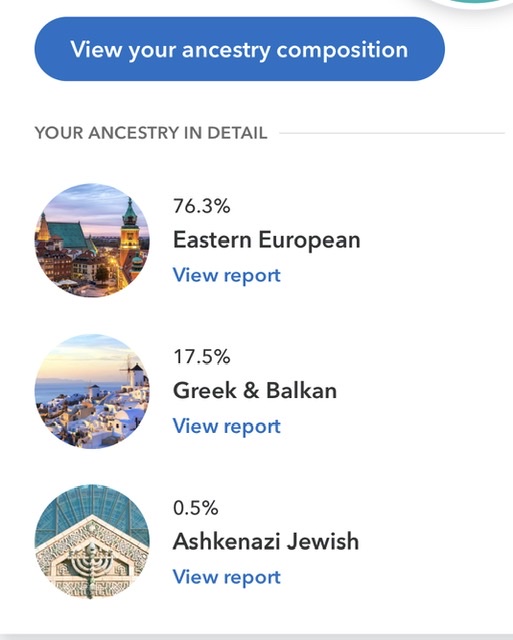Click the 17.5% percentage value

click(x=202, y=357)
